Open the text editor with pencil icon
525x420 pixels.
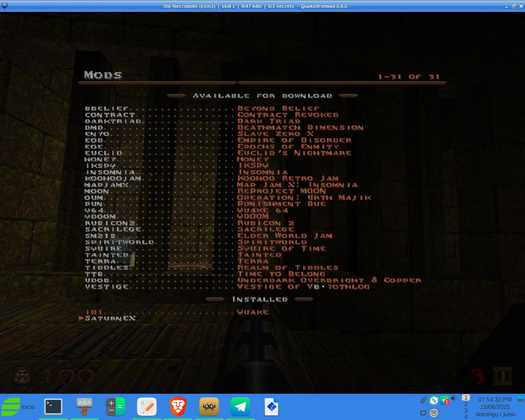coord(147,407)
